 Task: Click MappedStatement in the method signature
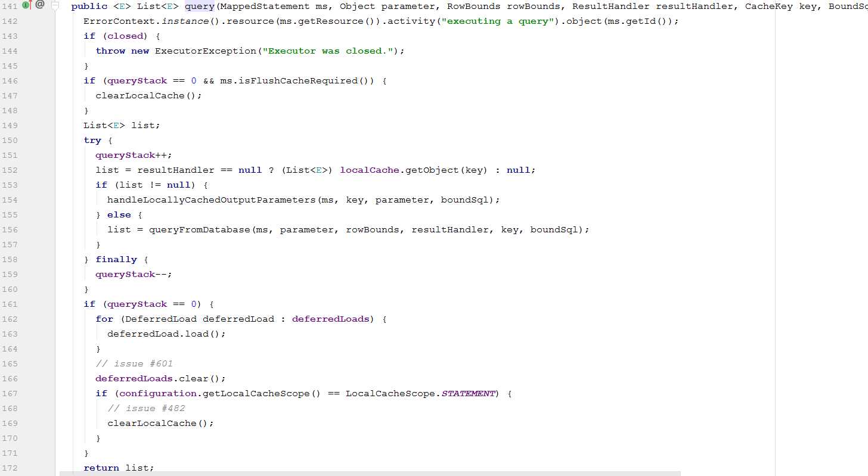(265, 7)
